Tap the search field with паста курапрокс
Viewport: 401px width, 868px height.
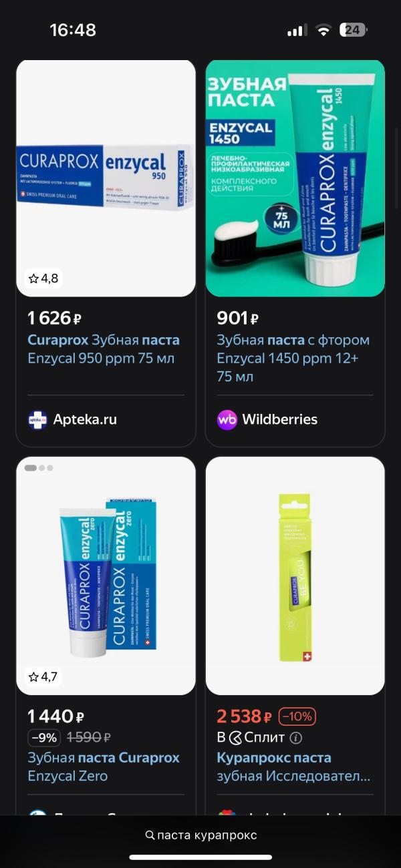tap(200, 835)
